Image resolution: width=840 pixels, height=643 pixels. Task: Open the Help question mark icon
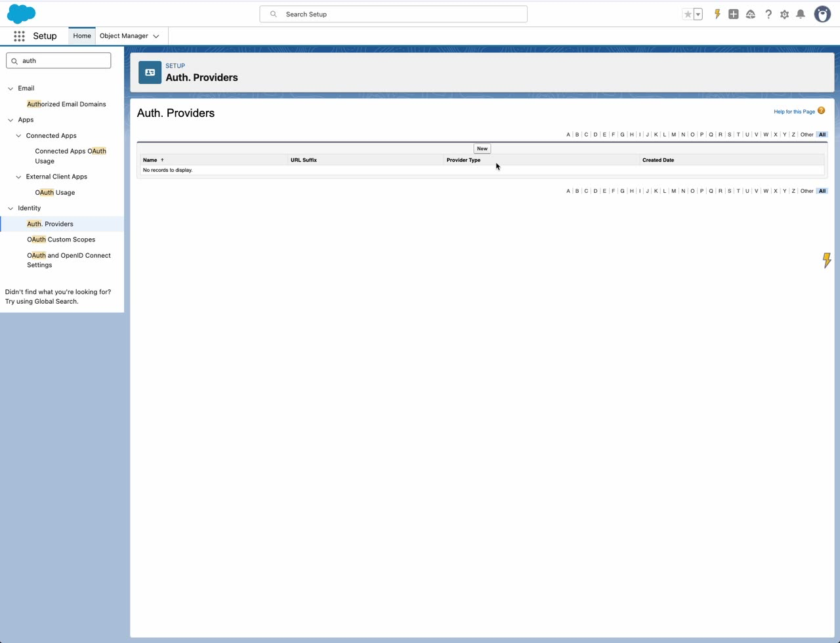point(768,14)
